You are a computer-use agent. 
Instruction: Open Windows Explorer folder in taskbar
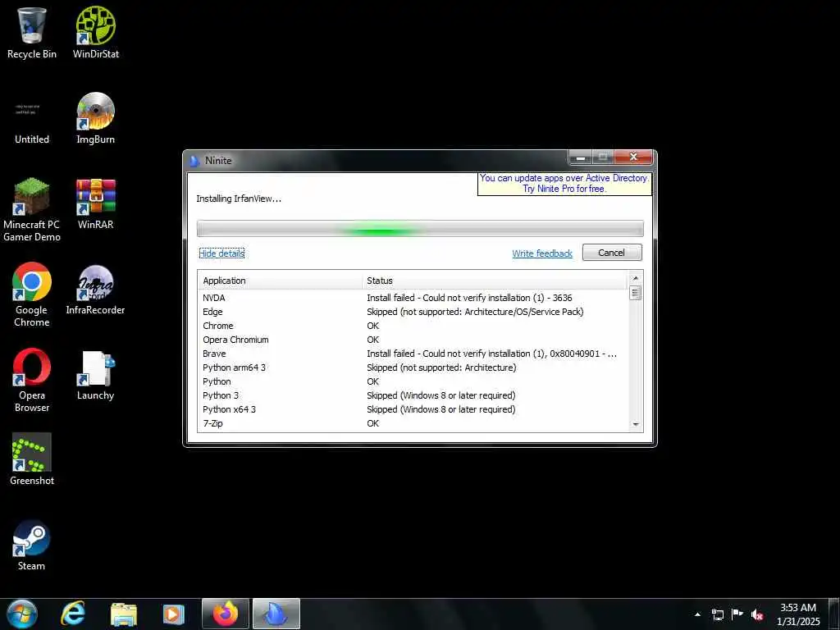point(124,614)
